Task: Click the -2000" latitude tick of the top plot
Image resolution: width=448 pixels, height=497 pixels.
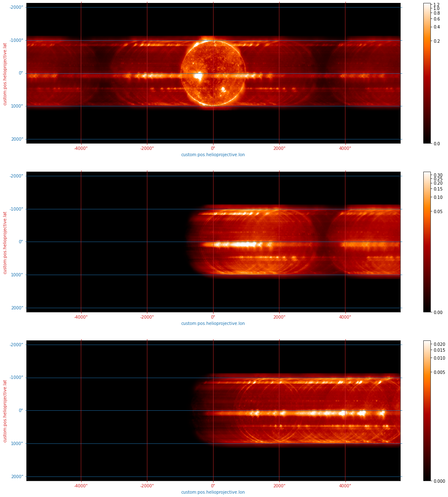Action: pyautogui.click(x=16, y=7)
